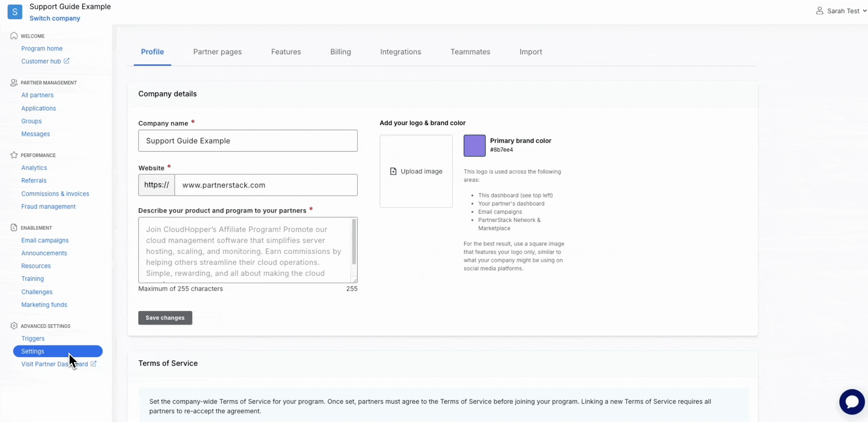Viewport: 868px width, 422px height.
Task: Click the #8b7ee4 hex color value
Action: 502,150
